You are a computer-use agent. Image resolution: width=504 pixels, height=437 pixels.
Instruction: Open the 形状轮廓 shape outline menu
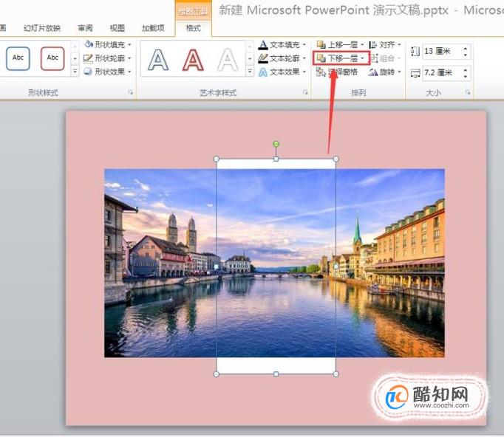tap(108, 58)
